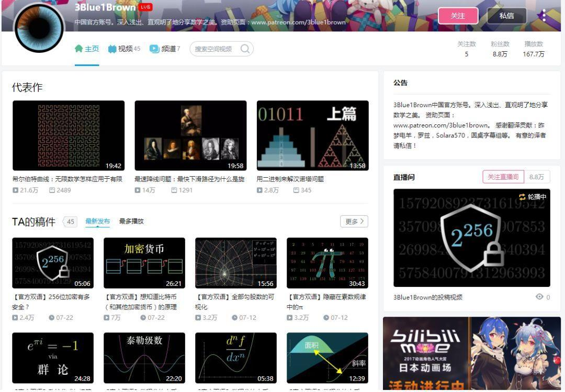Image resolution: width=565 pixels, height=392 pixels.
Task: Click clock icon beside 07-22 under 256位加密
Action: point(51,317)
